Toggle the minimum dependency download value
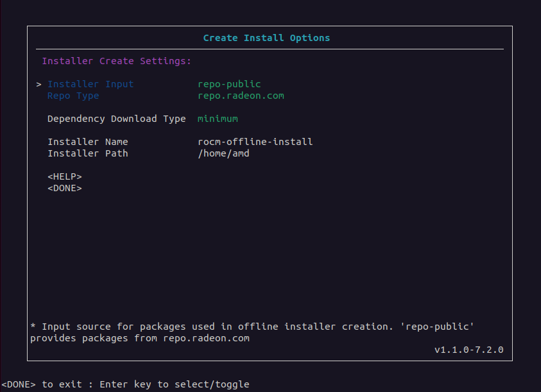 click(218, 119)
